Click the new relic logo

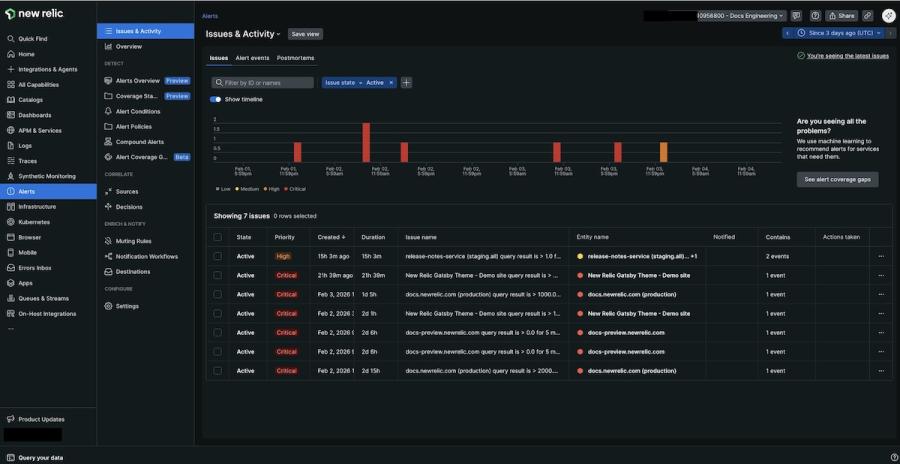click(x=34, y=14)
